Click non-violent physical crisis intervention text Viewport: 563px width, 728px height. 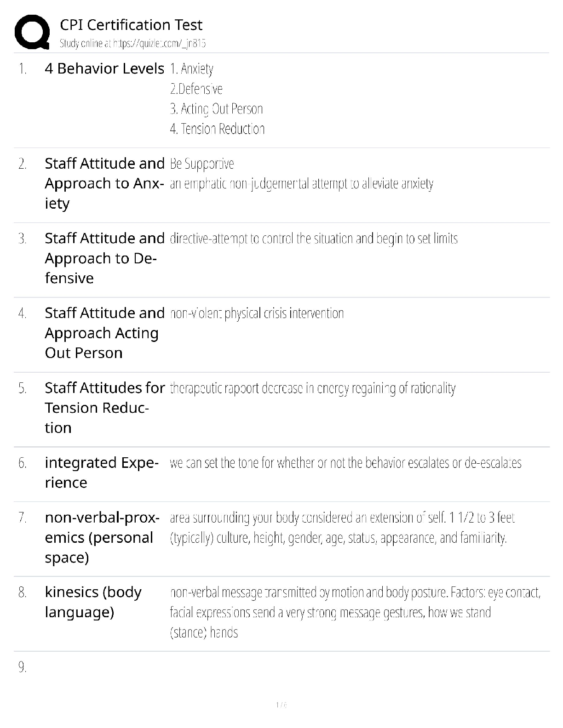coord(257,313)
